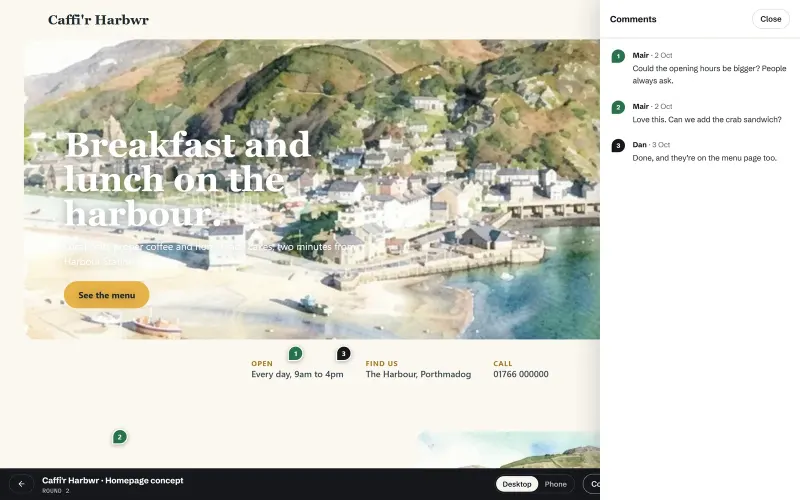The width and height of the screenshot is (800, 500).
Task: Switch preview to Phone view
Action: click(x=556, y=484)
